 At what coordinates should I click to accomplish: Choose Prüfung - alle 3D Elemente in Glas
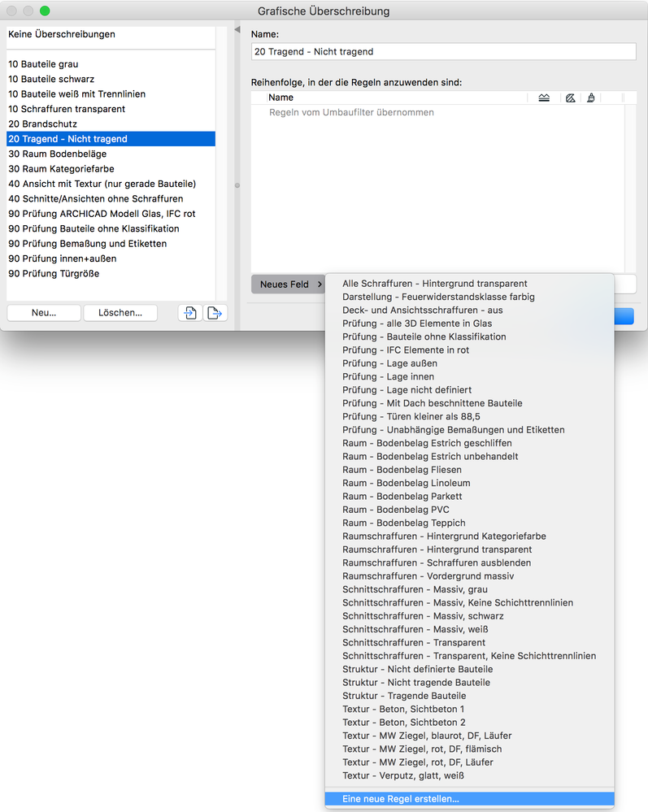pos(417,323)
